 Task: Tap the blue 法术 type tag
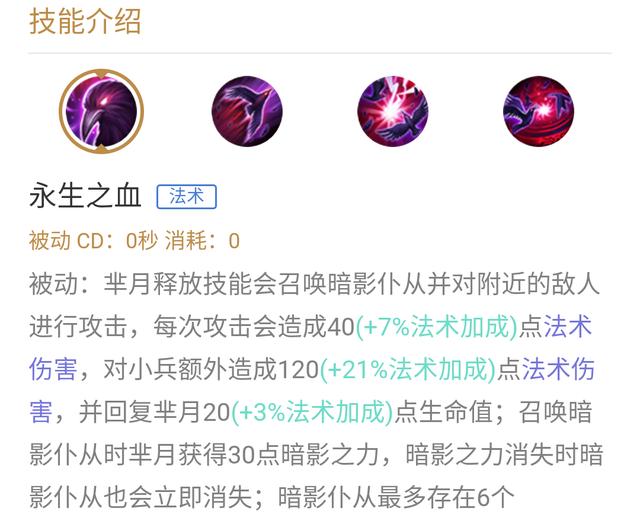[187, 197]
